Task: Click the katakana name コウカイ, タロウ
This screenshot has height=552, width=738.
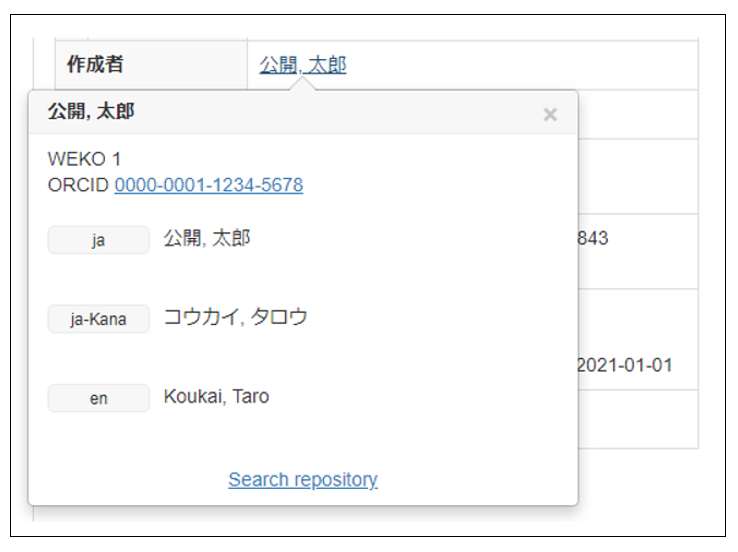Action: tap(235, 318)
